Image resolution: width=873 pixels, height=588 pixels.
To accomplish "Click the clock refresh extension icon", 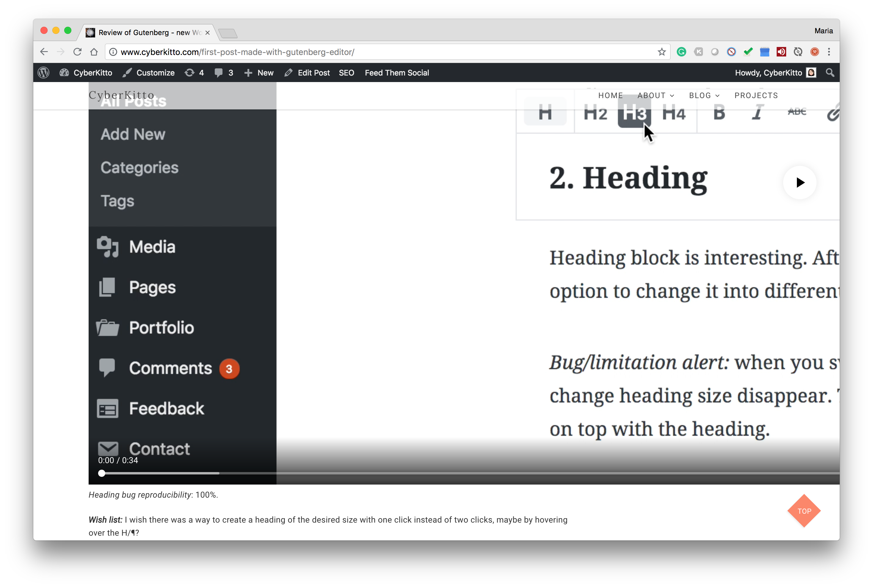I will pos(798,52).
